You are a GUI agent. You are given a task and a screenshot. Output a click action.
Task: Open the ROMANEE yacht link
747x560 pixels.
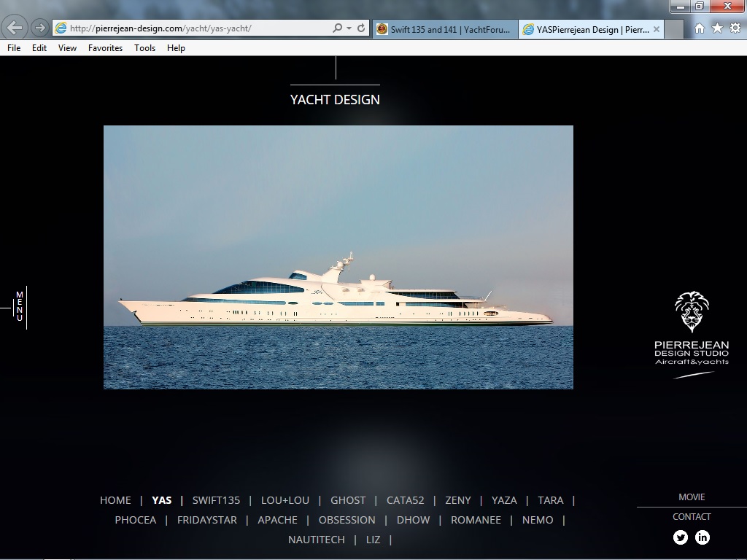[x=476, y=520]
